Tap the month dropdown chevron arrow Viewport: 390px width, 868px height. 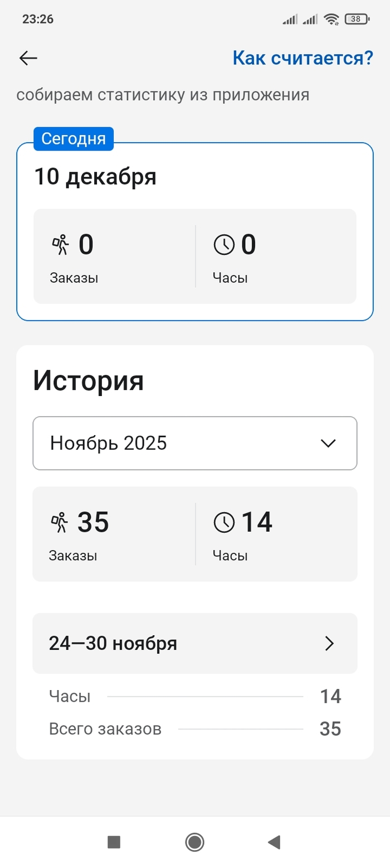tap(329, 443)
